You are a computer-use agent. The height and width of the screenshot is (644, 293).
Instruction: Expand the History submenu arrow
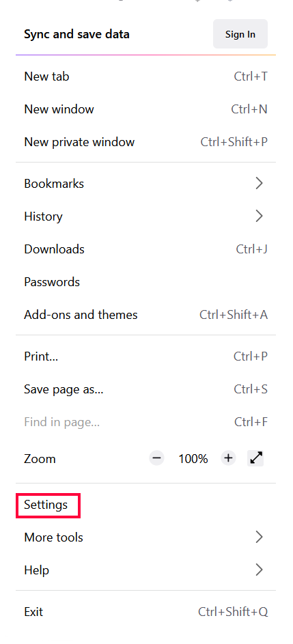tap(259, 216)
